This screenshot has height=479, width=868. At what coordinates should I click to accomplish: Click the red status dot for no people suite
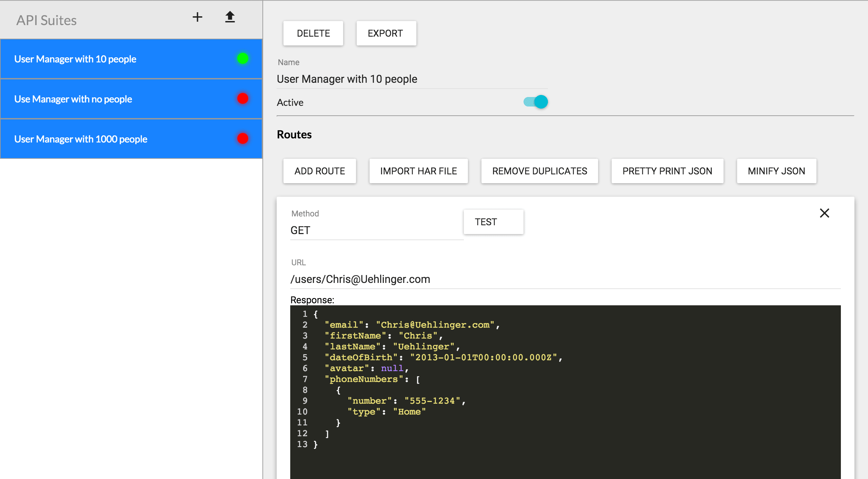242,99
